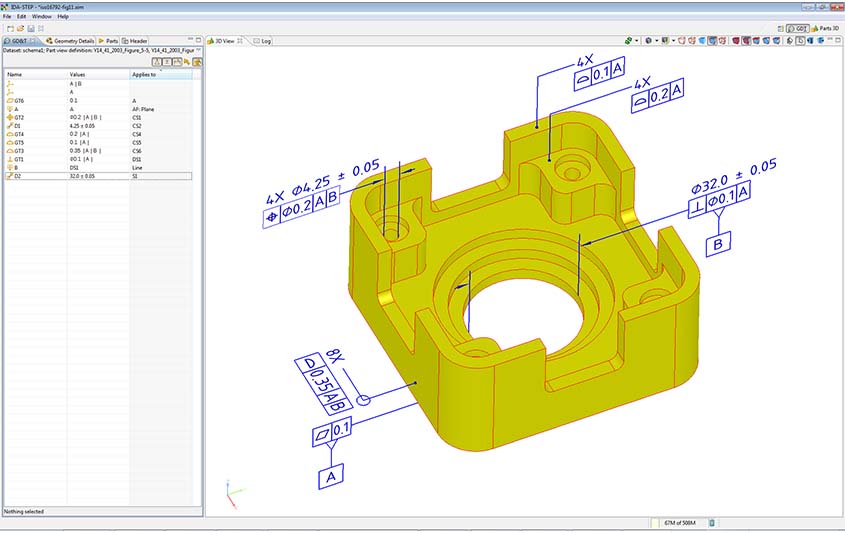845x533 pixels.
Task: Open the Log tab
Action: (x=262, y=41)
